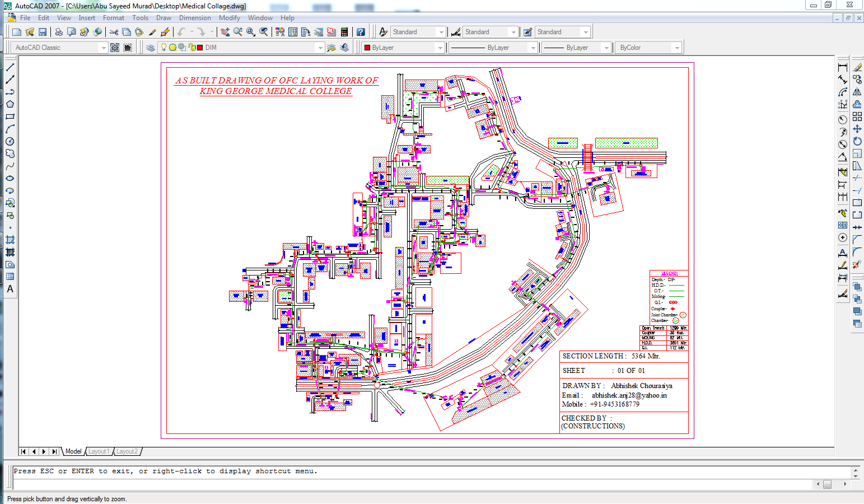864x504 pixels.
Task: Expand the DIM layer dropdown list
Action: pyautogui.click(x=320, y=48)
